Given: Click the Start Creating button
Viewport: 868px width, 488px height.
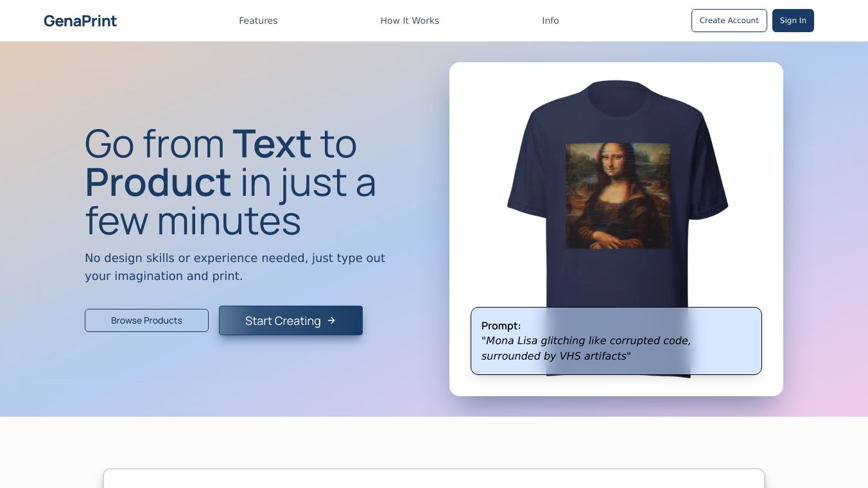Looking at the screenshot, I should (x=291, y=320).
